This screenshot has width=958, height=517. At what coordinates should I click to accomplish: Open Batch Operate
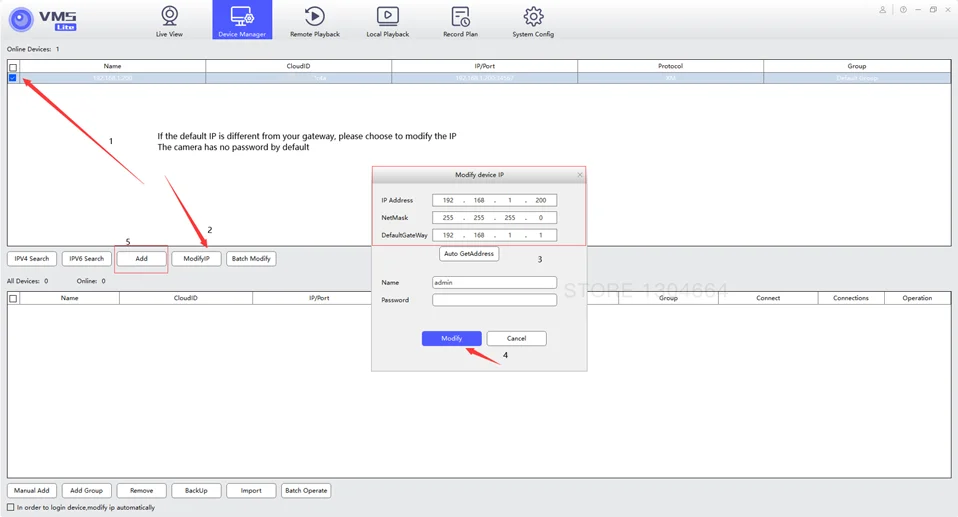306,491
